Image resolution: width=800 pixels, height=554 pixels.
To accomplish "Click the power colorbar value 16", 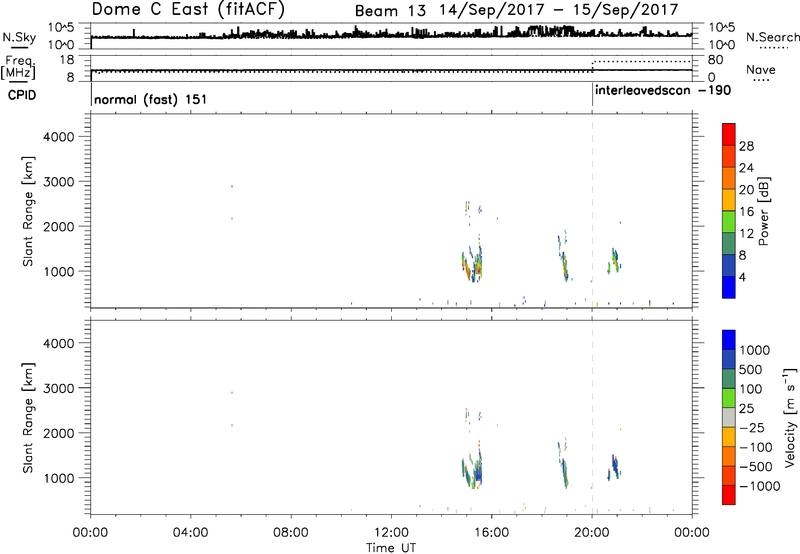I will (746, 212).
